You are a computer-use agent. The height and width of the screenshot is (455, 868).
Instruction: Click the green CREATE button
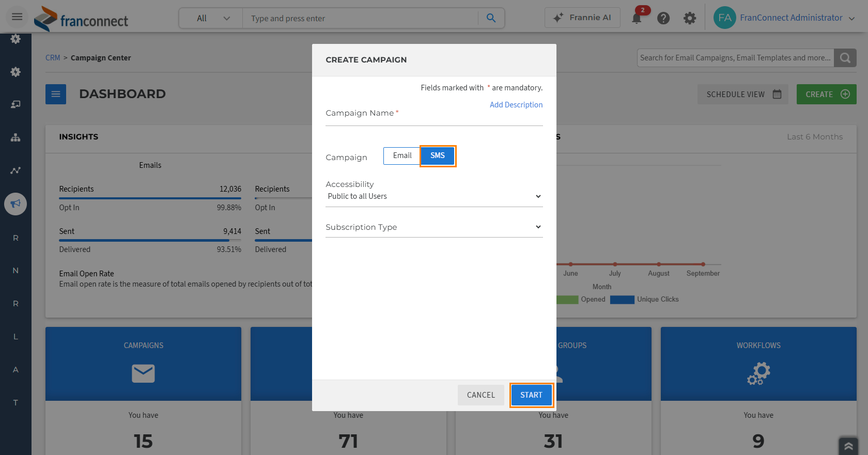click(x=826, y=94)
